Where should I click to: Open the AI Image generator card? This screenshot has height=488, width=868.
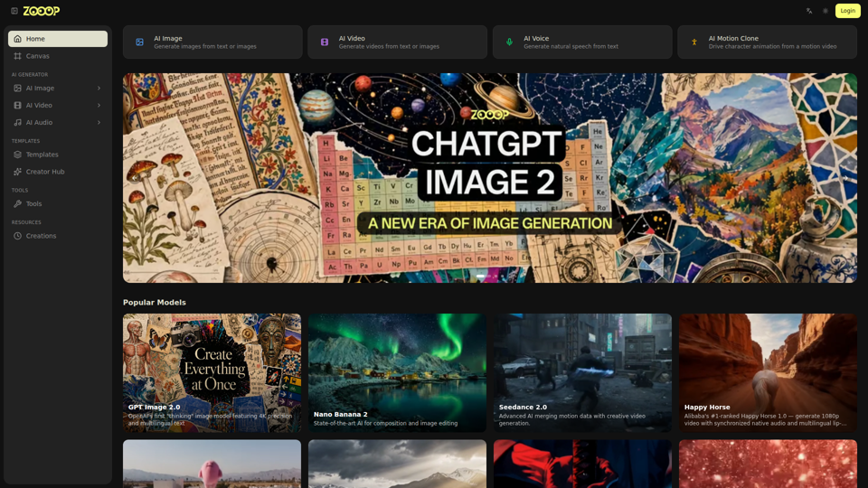pyautogui.click(x=212, y=42)
